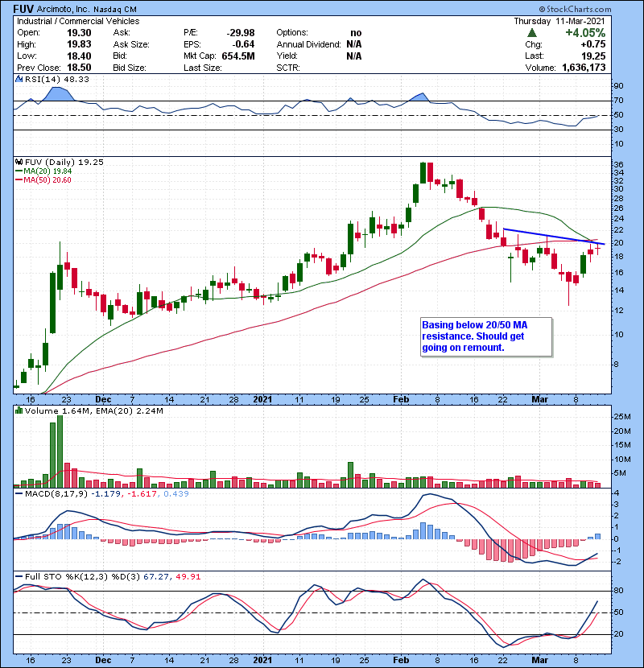Screen dimensions: 644x668
Task: Click the volume bars icon
Action: 19,410
